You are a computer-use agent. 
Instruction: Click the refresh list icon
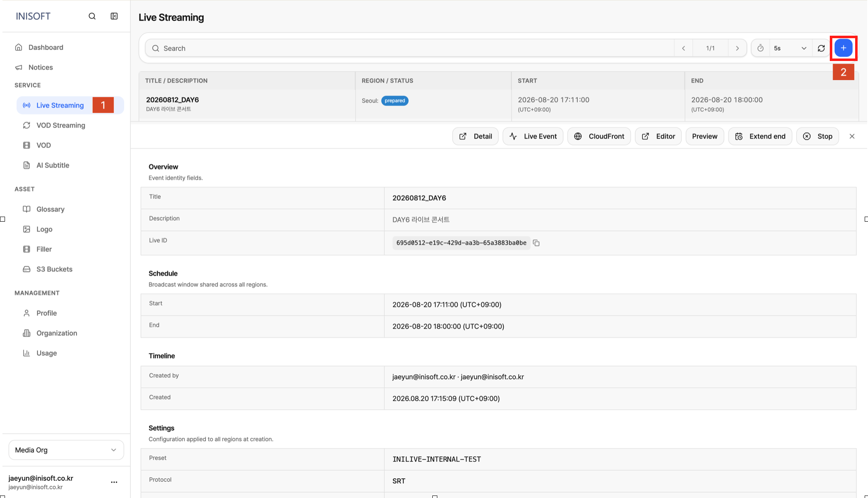(821, 48)
